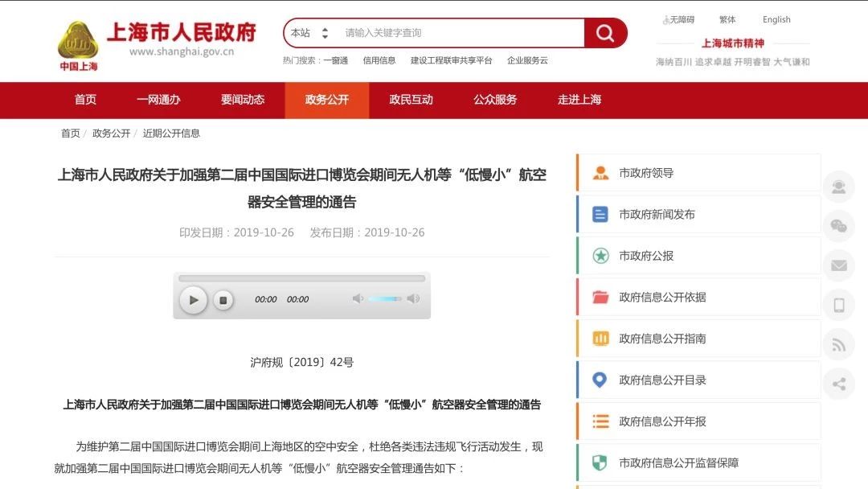Click the audio progress bar

301,278
